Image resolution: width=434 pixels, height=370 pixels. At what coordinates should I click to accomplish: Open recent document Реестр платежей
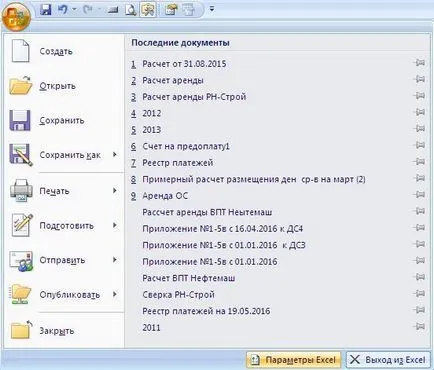pyautogui.click(x=178, y=163)
